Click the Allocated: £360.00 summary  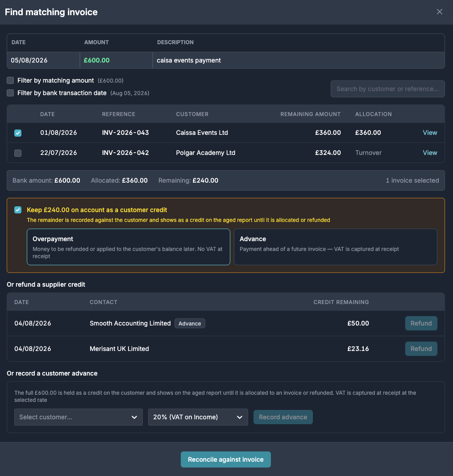point(119,180)
